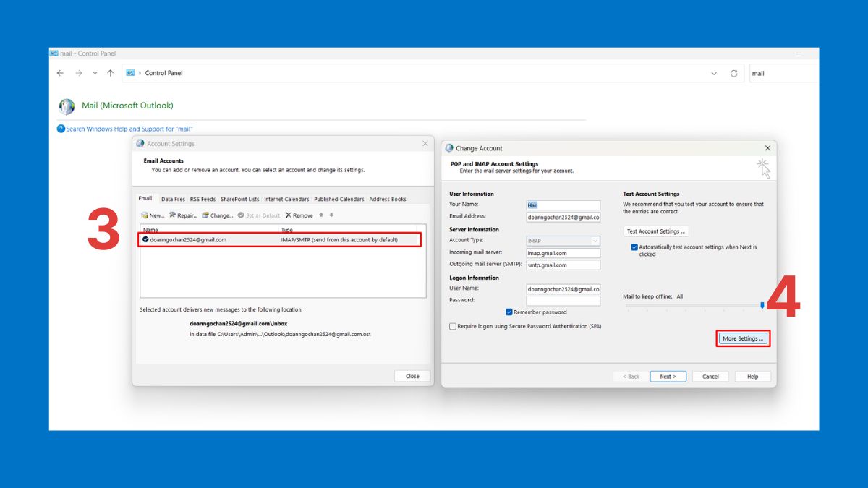Click Control Panel breadcrumb in address bar
The height and width of the screenshot is (488, 868).
164,73
